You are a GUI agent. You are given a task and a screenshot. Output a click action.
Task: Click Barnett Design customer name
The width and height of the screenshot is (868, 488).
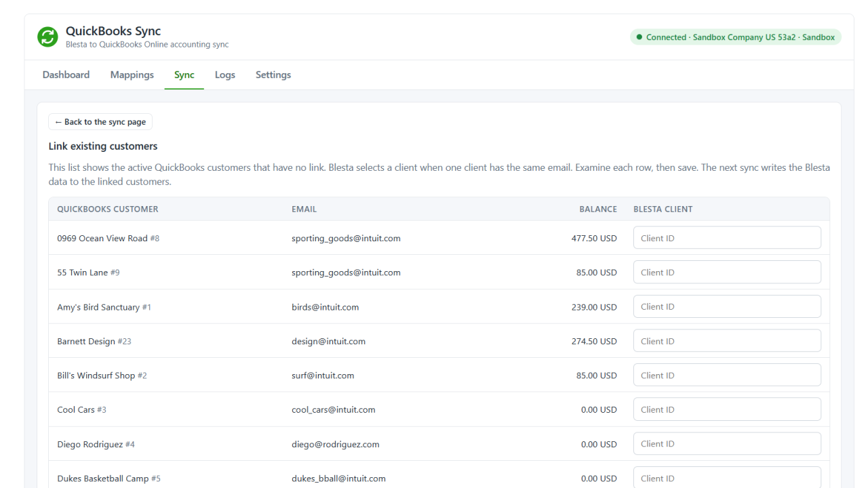[x=86, y=342]
